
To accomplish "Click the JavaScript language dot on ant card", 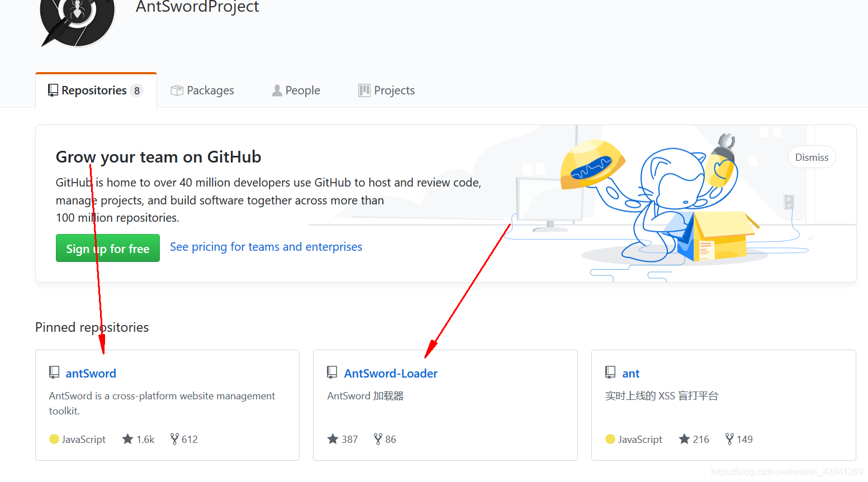I will [610, 439].
